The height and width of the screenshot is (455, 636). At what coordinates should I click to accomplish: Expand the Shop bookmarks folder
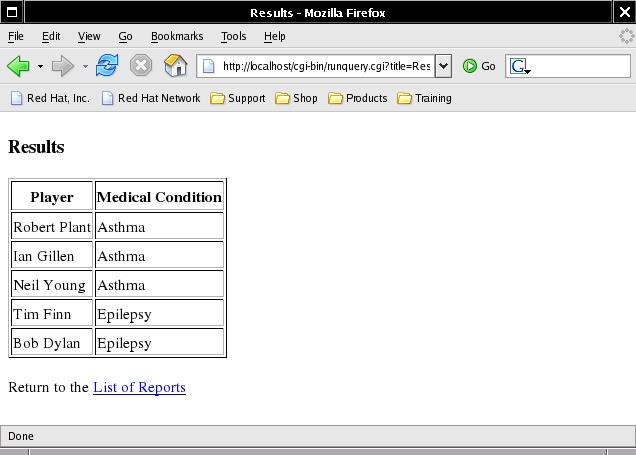(x=296, y=98)
